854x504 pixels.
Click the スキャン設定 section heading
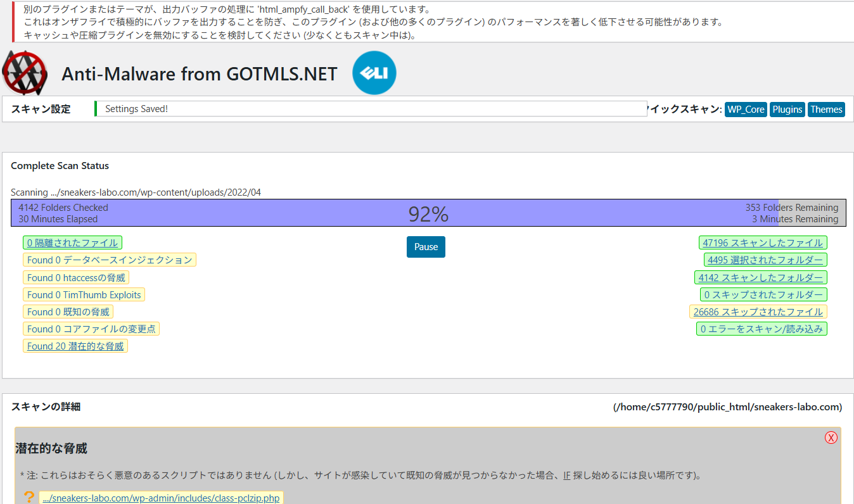click(x=41, y=109)
